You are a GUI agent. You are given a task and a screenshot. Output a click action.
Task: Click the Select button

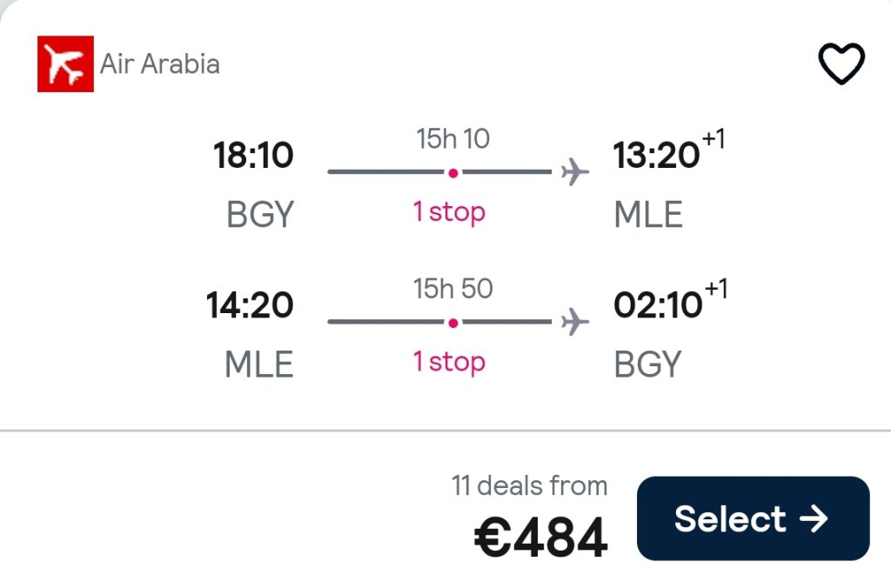point(753,518)
